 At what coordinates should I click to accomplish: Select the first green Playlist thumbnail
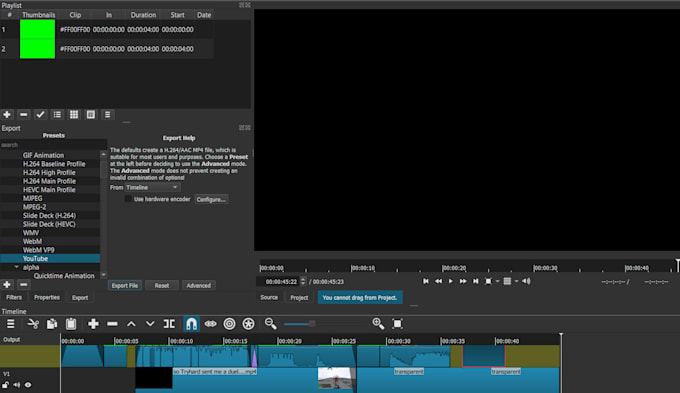point(37,29)
